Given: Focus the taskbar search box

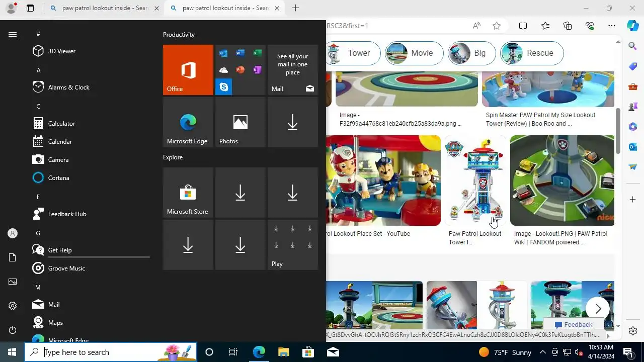Looking at the screenshot, I should (x=111, y=352).
